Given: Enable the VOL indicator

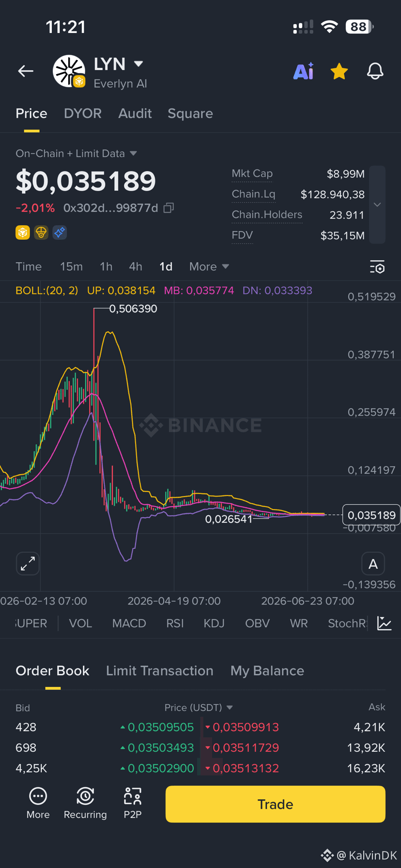Looking at the screenshot, I should pyautogui.click(x=80, y=623).
